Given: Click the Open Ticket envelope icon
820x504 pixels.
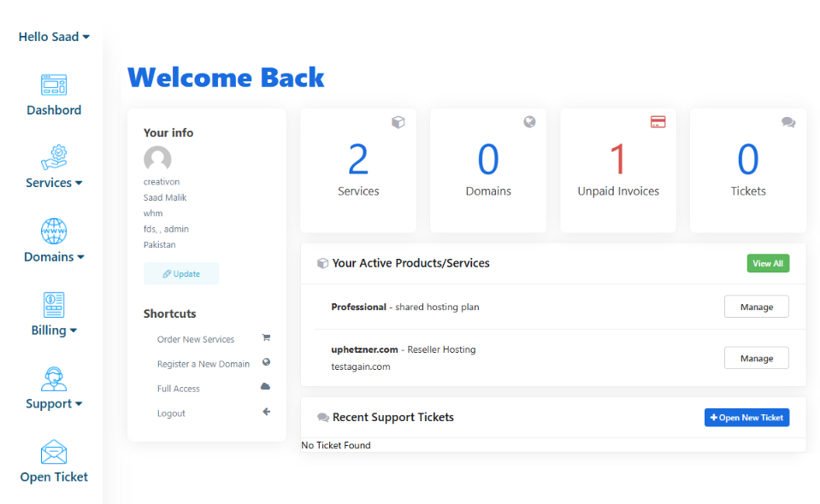Looking at the screenshot, I should point(53,450).
